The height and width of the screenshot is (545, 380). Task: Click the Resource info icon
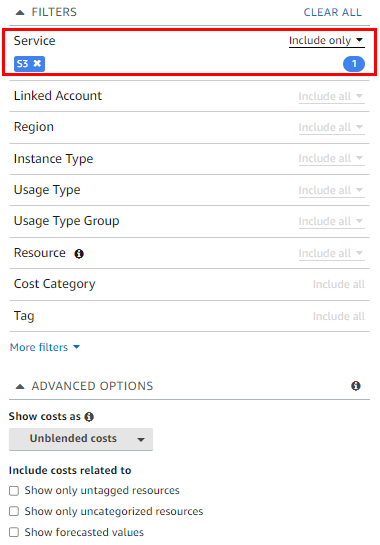[79, 254]
